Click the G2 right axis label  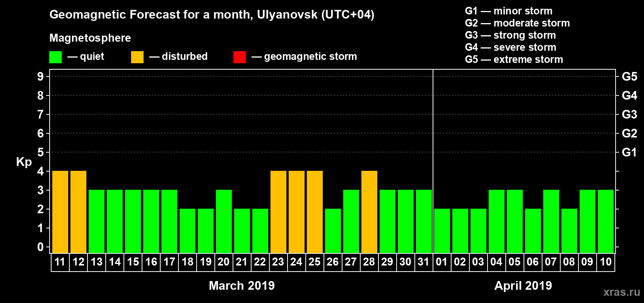(x=630, y=133)
